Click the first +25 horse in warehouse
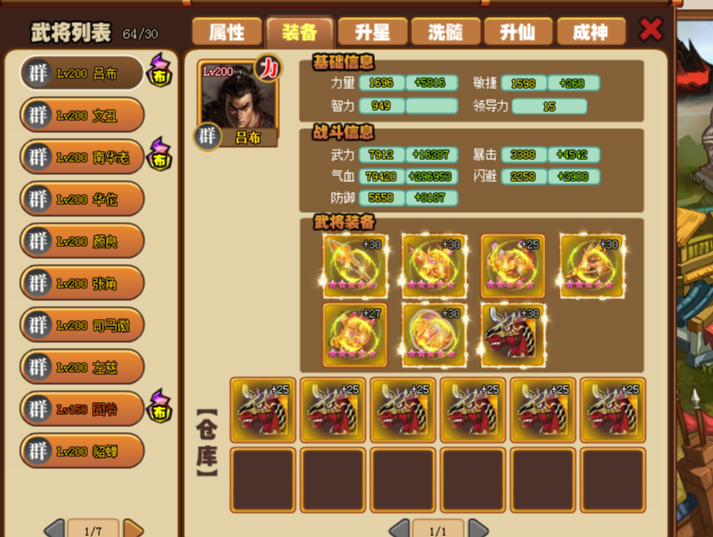 click(x=263, y=410)
